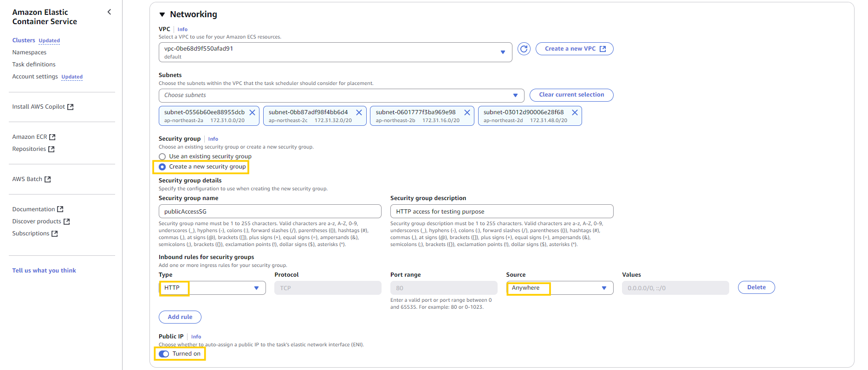The height and width of the screenshot is (370, 868).
Task: Remove subnet-0556b60ee88955dcb with its X icon
Action: pyautogui.click(x=252, y=112)
